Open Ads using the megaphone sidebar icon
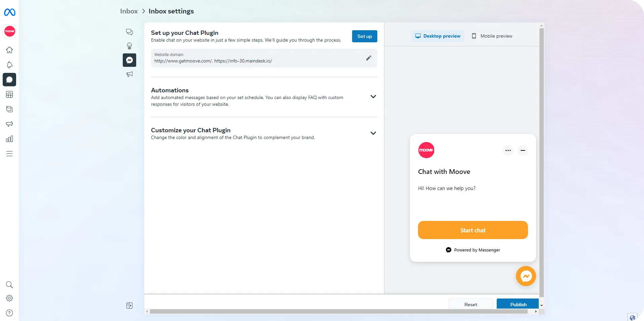644x321 pixels. (x=9, y=124)
